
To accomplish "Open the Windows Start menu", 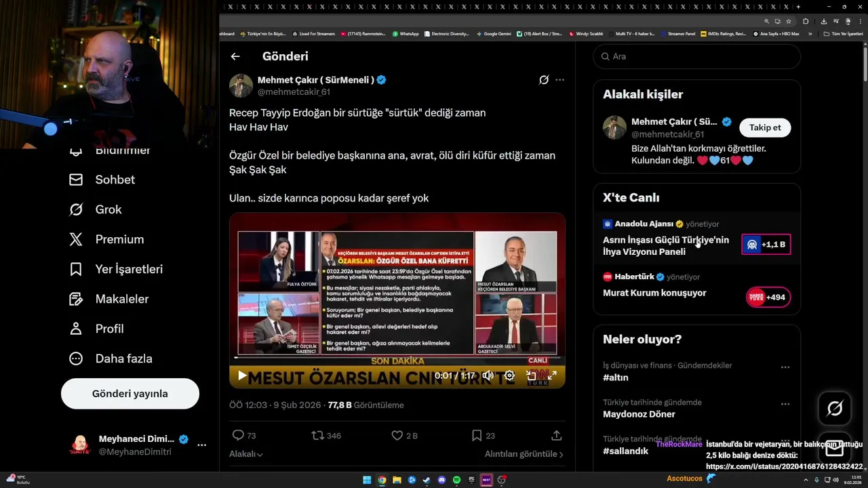I will pyautogui.click(x=367, y=480).
